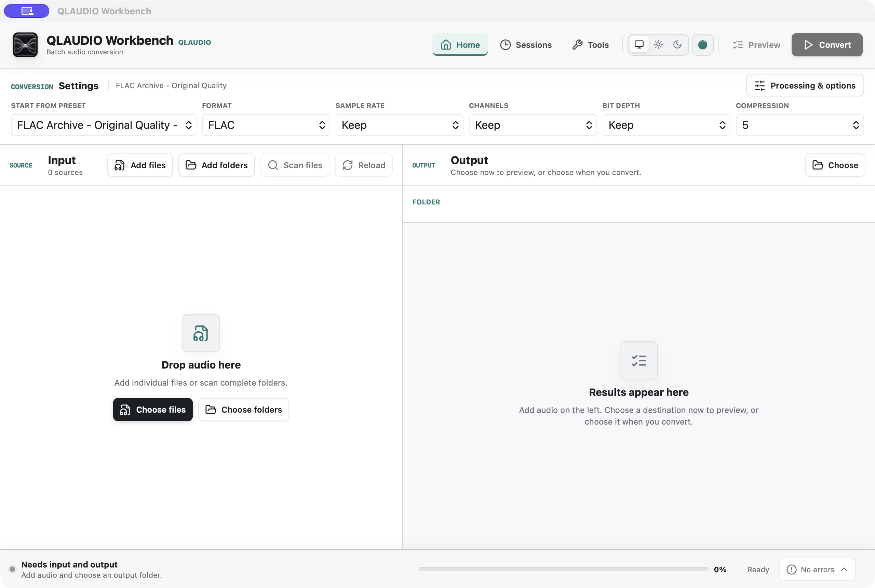This screenshot has width=875, height=588.
Task: Click the "Needs input and output" status text
Action: click(x=69, y=564)
